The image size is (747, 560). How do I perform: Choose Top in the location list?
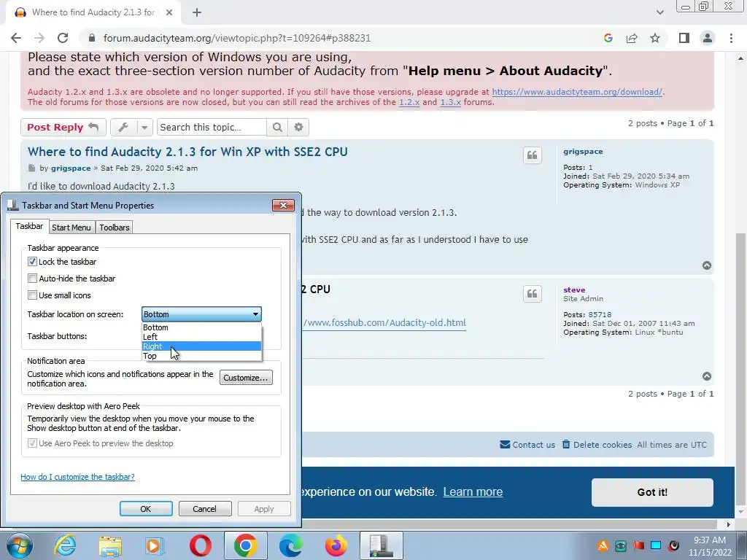pyautogui.click(x=201, y=356)
